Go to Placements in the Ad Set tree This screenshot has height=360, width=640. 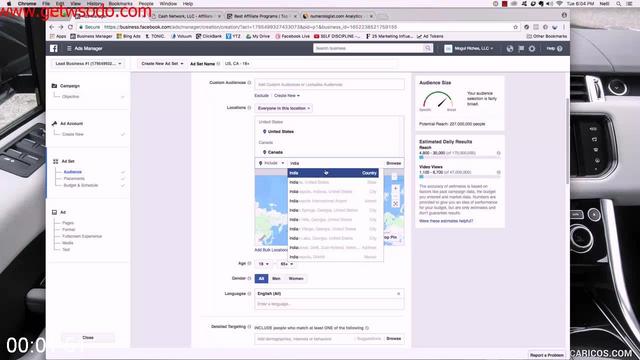coord(74,178)
